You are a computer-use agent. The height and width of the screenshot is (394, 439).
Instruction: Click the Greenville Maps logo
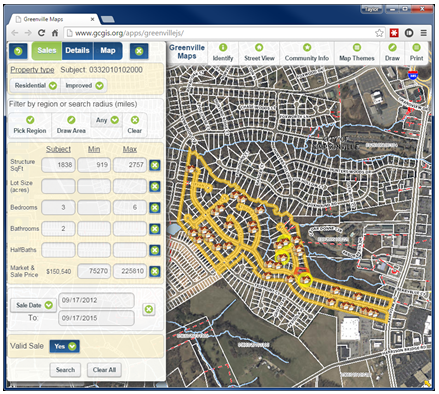tap(187, 52)
